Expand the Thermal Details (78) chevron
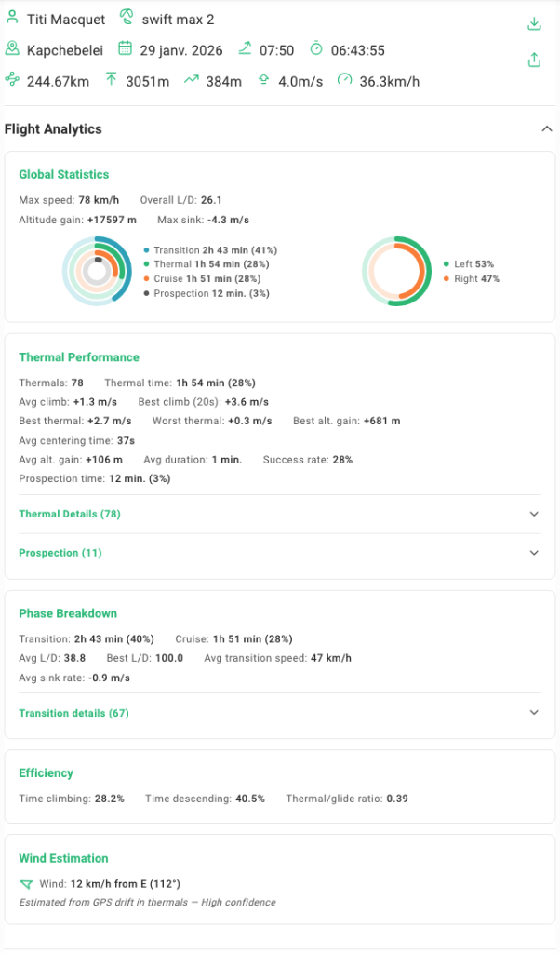The image size is (560, 953). pos(534,514)
